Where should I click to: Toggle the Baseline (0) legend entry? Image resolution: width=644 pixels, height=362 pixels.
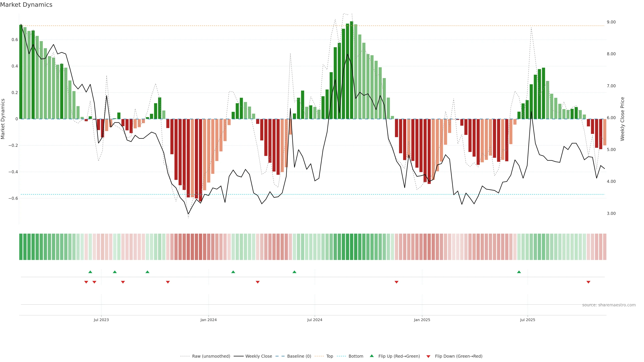pyautogui.click(x=299, y=356)
